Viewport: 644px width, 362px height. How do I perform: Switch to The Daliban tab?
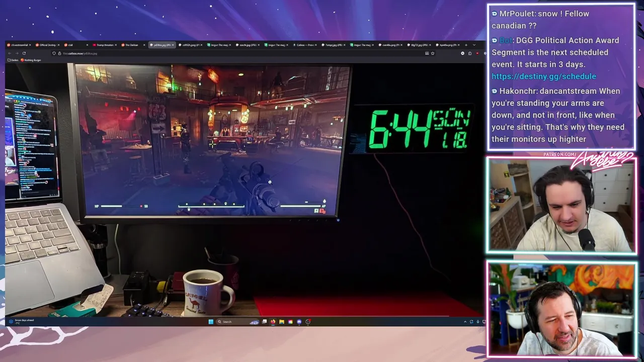133,45
